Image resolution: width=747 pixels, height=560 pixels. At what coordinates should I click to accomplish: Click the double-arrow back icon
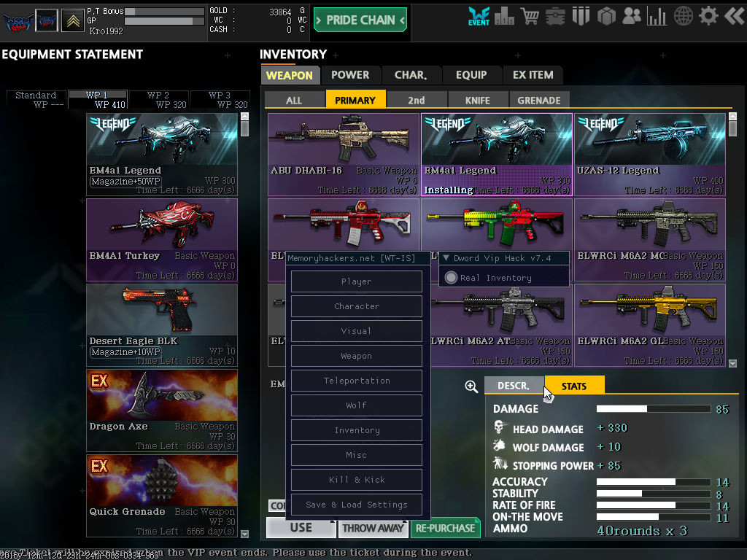(x=734, y=16)
